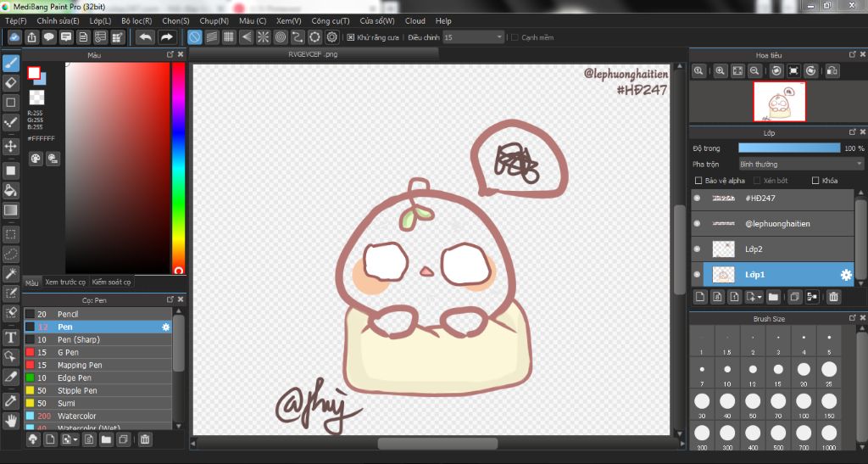The width and height of the screenshot is (868, 464).
Task: Hide the #HĐ247 layer
Action: click(697, 198)
